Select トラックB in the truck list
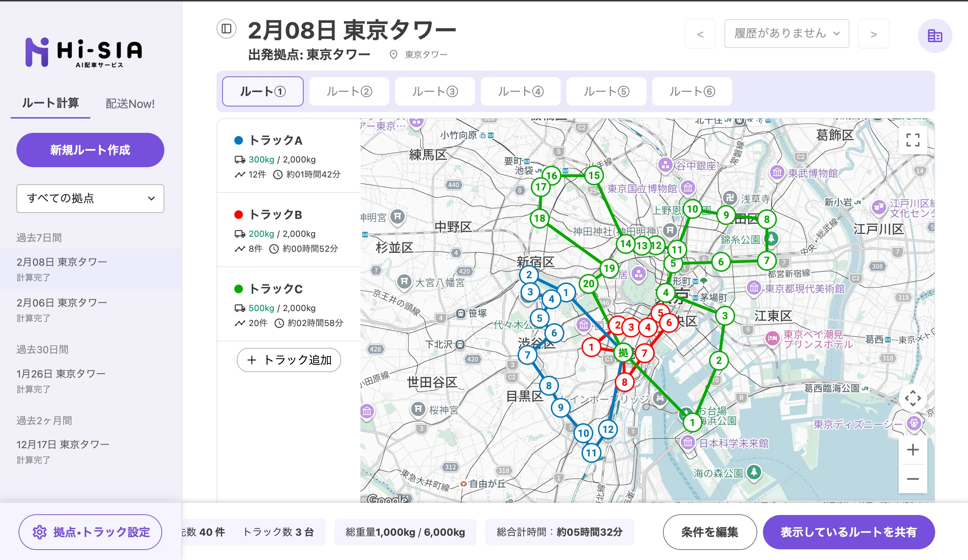 (276, 215)
